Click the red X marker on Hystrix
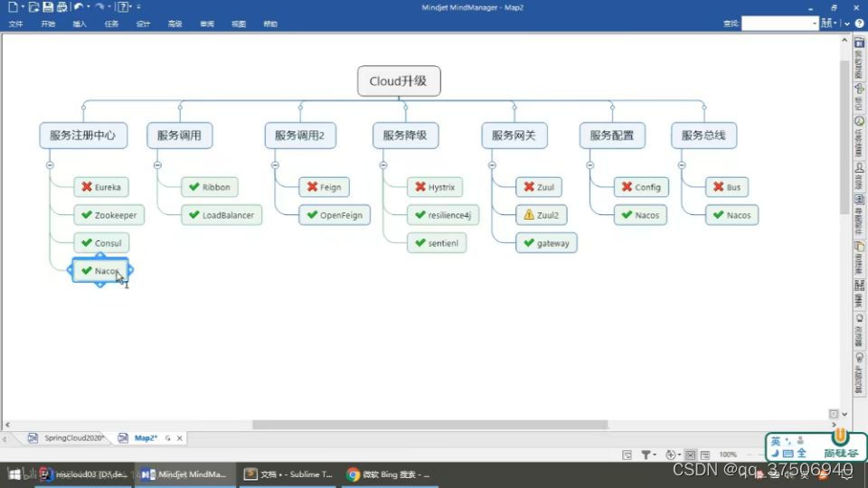 click(x=420, y=187)
